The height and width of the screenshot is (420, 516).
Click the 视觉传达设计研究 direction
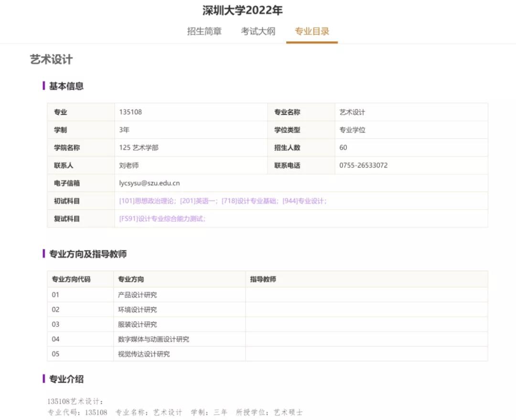click(144, 354)
